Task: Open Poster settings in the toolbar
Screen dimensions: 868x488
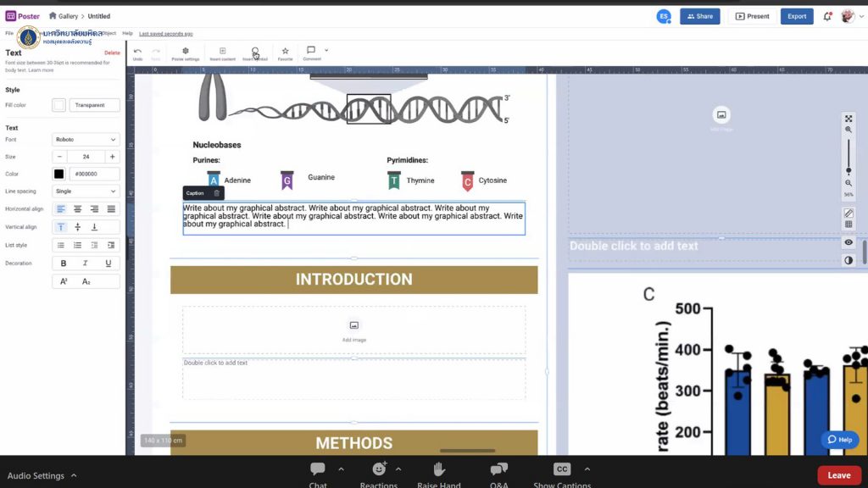Action: pos(185,53)
